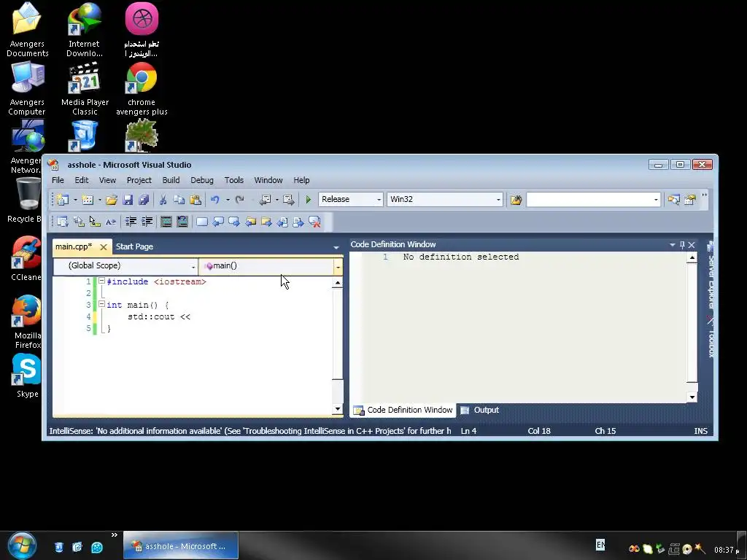Viewport: 747px width, 560px height.
Task: Click the Windows Start orb
Action: tap(22, 545)
